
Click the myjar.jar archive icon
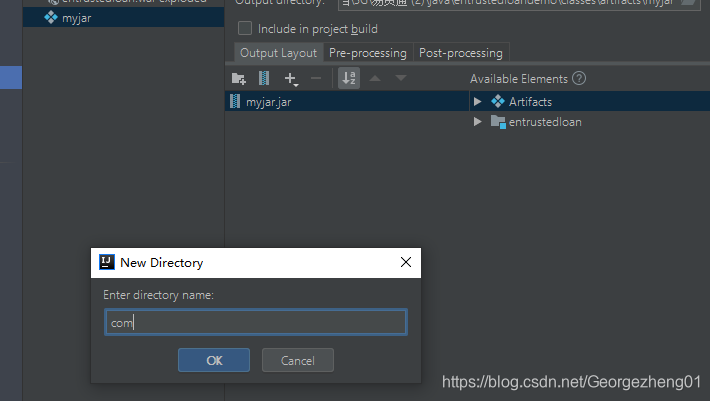click(235, 101)
